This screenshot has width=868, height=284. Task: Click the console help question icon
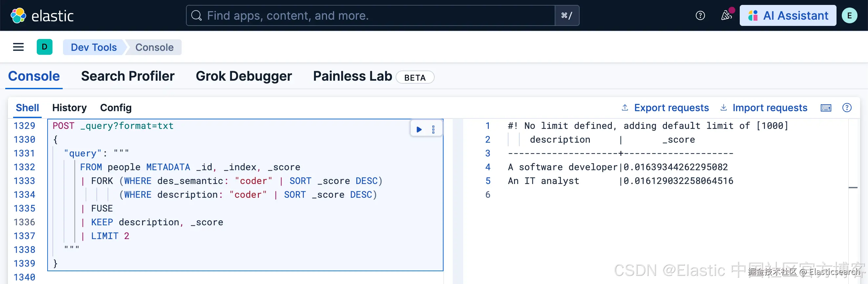846,108
